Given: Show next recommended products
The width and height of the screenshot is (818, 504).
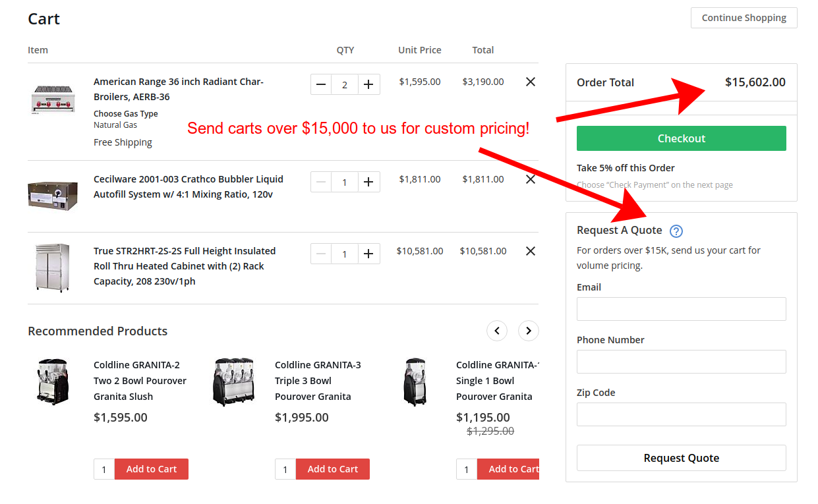Looking at the screenshot, I should [529, 331].
